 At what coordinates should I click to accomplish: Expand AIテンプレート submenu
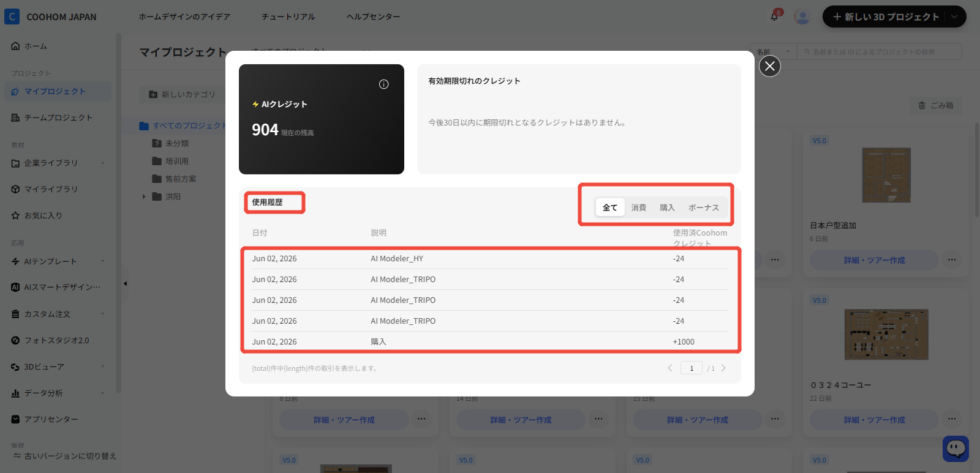click(x=102, y=261)
